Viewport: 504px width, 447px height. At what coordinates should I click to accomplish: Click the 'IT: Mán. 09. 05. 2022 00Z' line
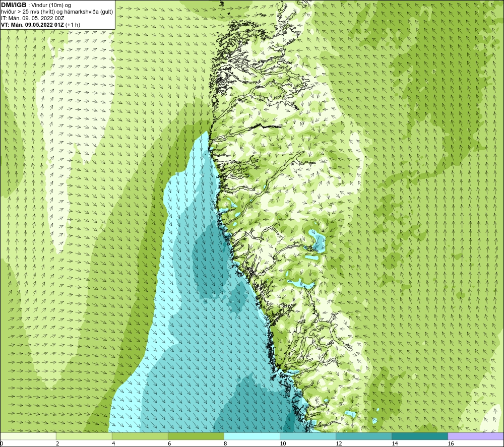(x=32, y=18)
